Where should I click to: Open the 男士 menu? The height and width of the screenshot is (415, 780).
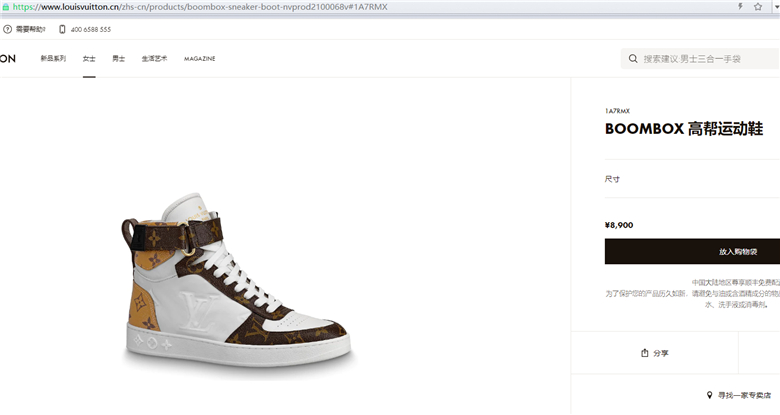[118, 59]
